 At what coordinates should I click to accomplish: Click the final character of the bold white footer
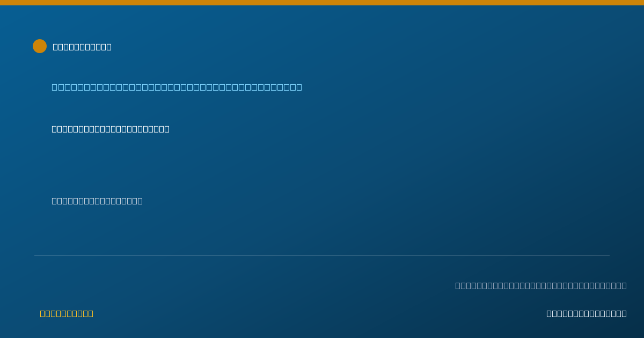pos(624,313)
